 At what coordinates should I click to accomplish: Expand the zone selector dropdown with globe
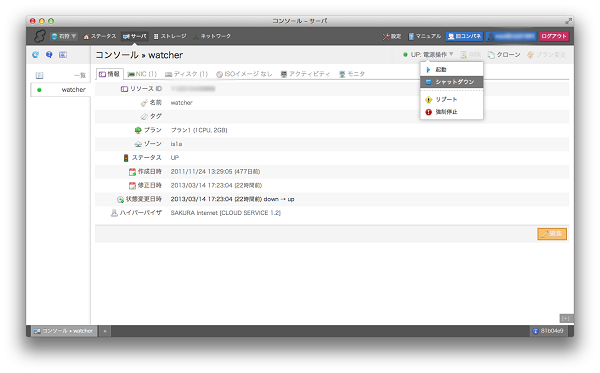(64, 36)
